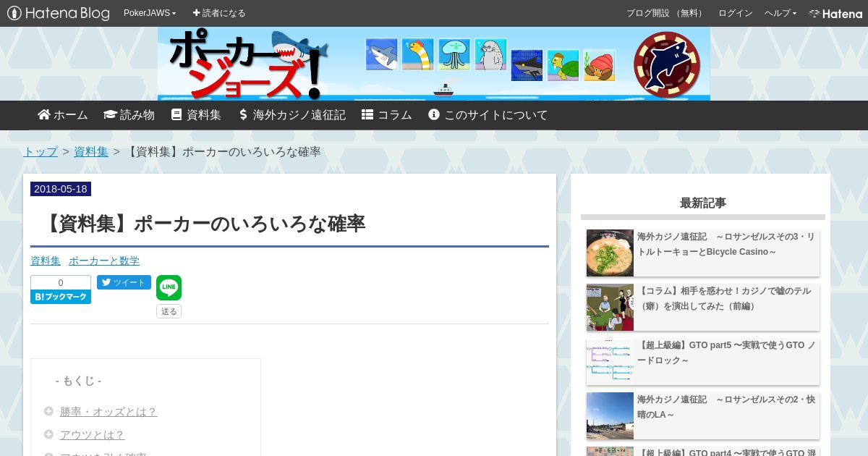The height and width of the screenshot is (456, 868).
Task: Open article 【コラム】相手を惑わせ！カジノで嘘のテル
Action: pyautogui.click(x=724, y=299)
